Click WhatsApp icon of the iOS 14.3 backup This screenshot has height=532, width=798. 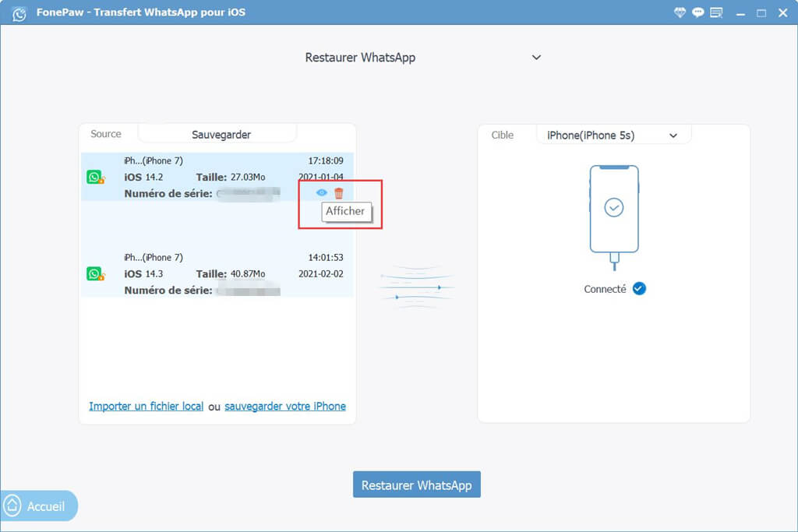pyautogui.click(x=95, y=273)
